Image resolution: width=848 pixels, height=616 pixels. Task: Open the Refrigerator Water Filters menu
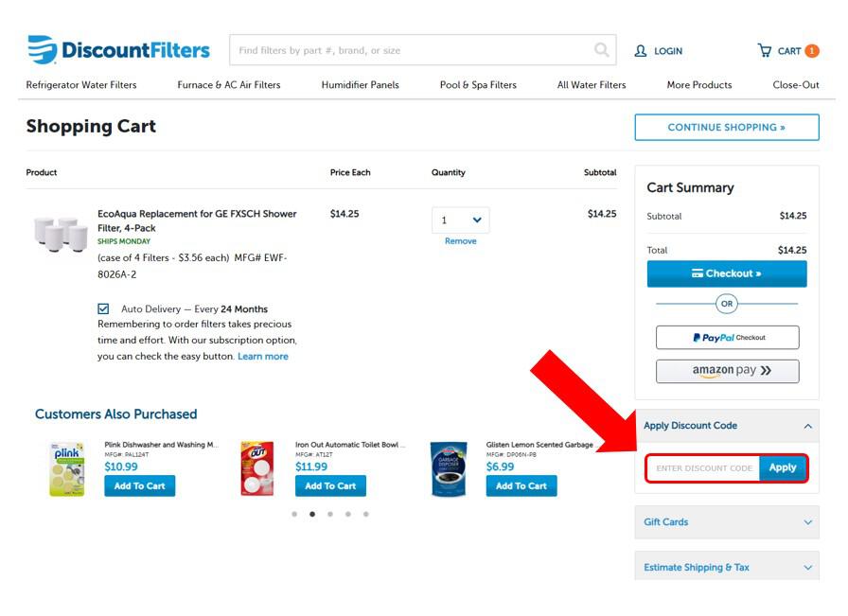coord(82,84)
